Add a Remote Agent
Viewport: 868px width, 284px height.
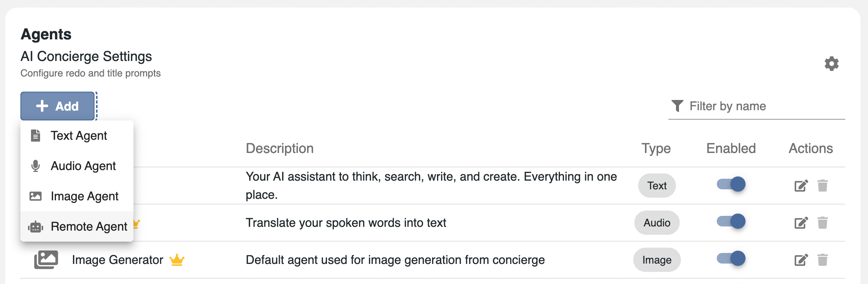click(89, 226)
